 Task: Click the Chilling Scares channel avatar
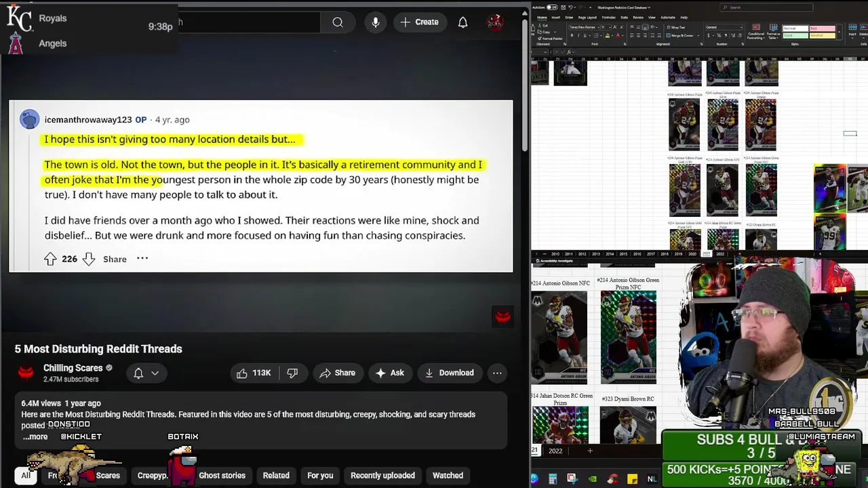pyautogui.click(x=26, y=373)
